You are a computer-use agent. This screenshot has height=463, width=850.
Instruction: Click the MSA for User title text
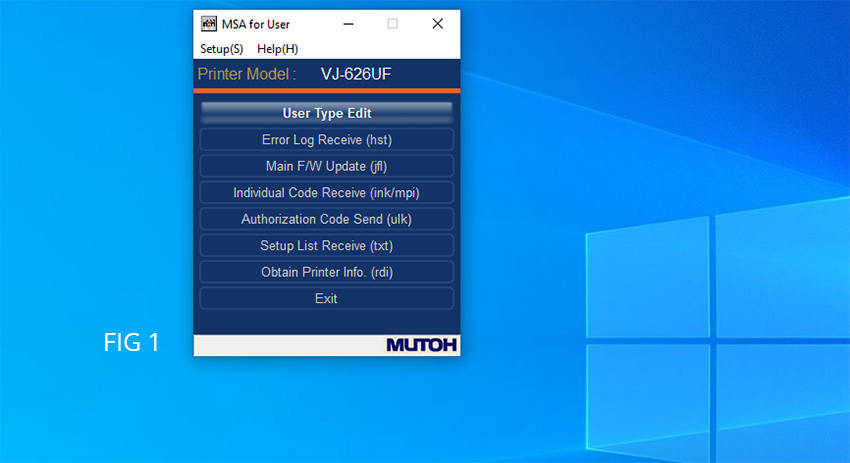(x=255, y=24)
